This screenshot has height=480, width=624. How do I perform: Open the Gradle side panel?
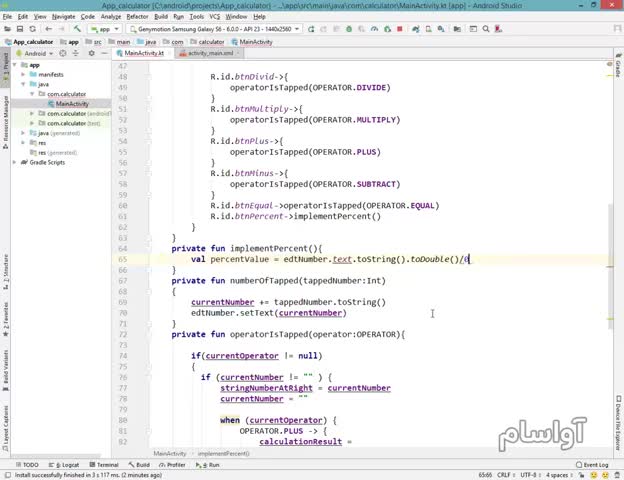click(618, 69)
